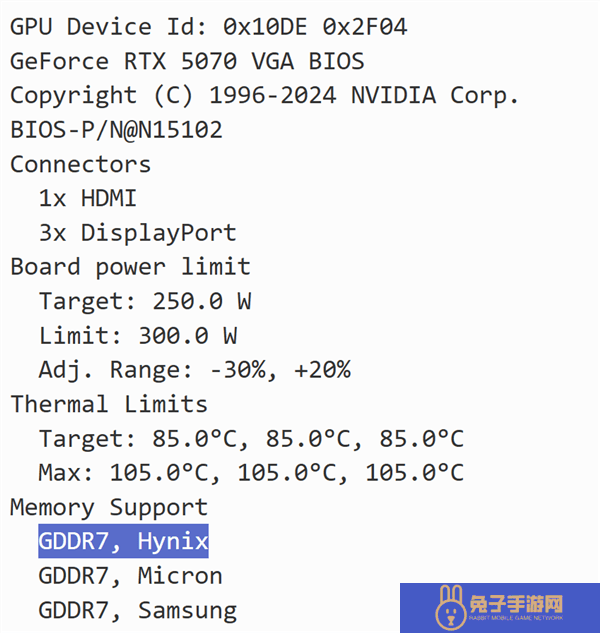
Task: Click the GPU Device Id line
Action: point(209,27)
